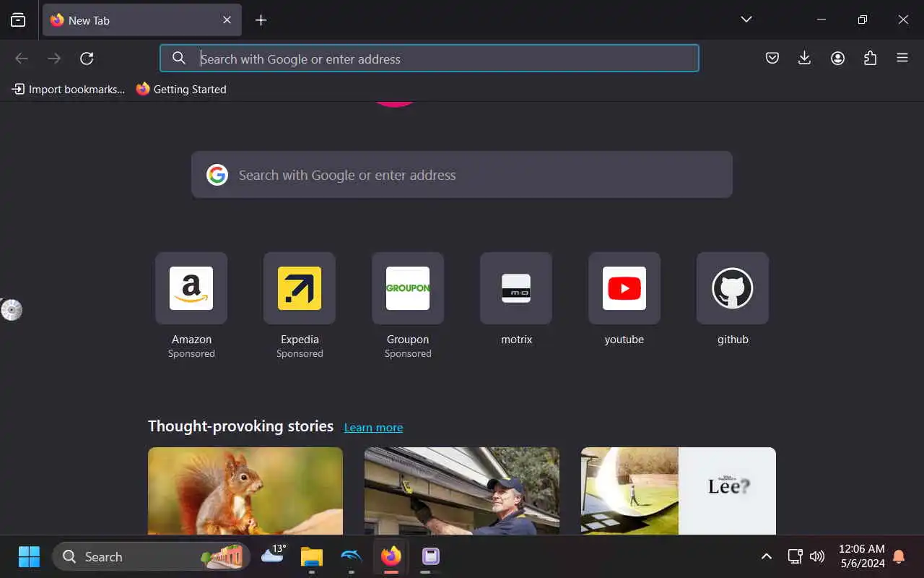
Task: Open the Lee? story thumbnail
Action: click(x=679, y=491)
